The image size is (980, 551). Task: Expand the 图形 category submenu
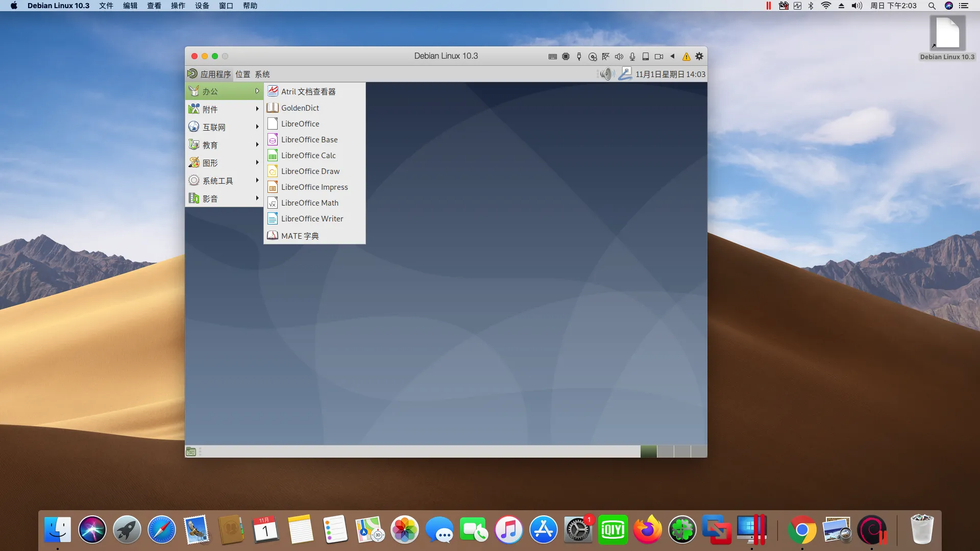click(x=224, y=163)
